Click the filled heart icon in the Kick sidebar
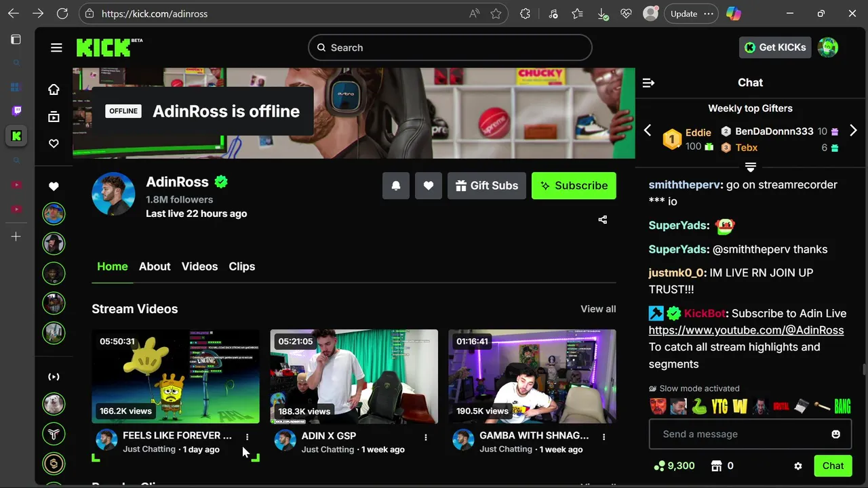The image size is (868, 488). [x=54, y=186]
